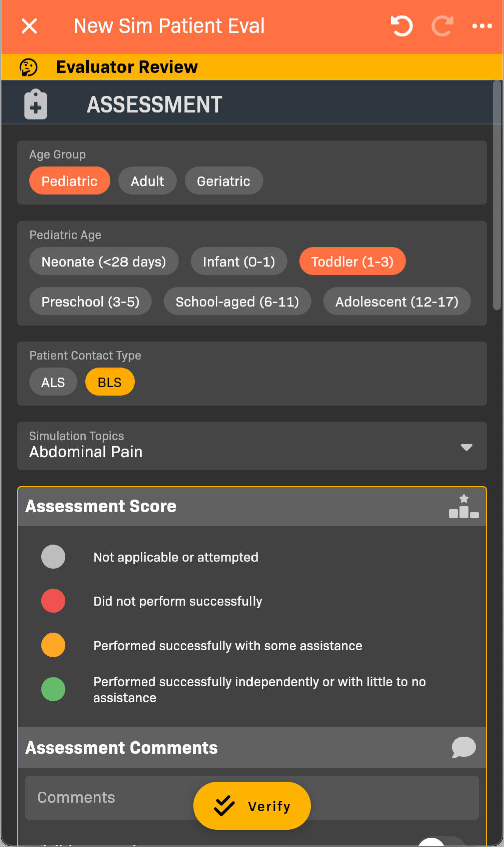Click the undo arrow icon
504x847 pixels.
coord(401,26)
